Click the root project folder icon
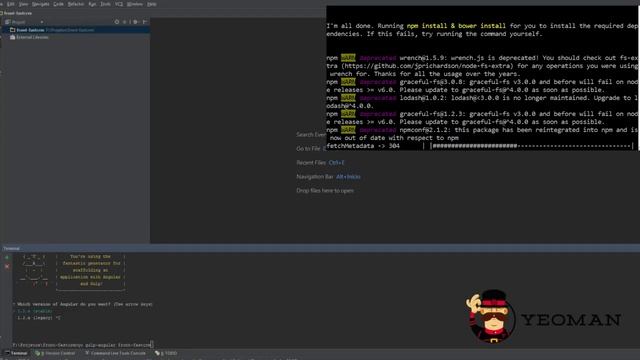640x360 pixels. pos(13,30)
